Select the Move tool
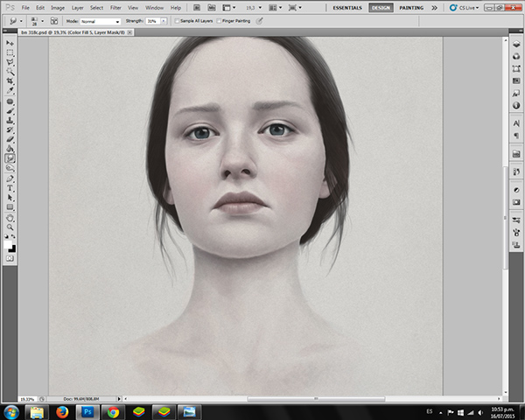The width and height of the screenshot is (525, 420). 10,42
